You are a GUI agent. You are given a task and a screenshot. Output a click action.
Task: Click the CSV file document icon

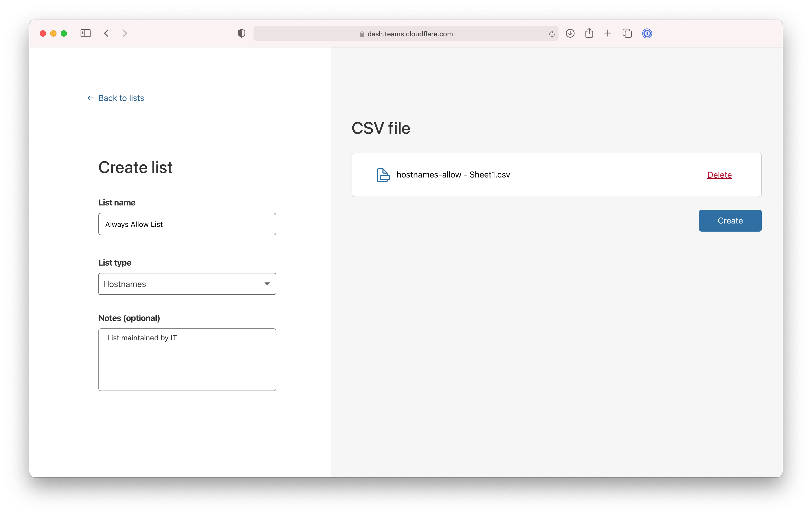(383, 175)
